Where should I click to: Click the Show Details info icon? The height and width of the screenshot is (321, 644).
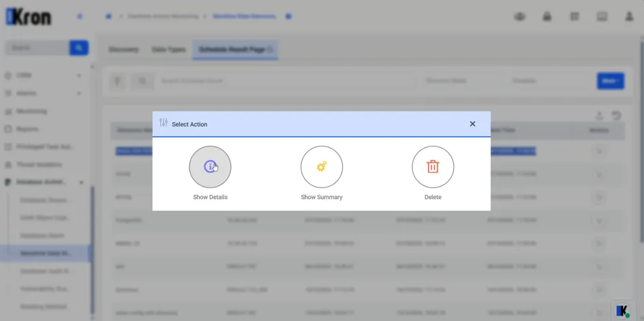pyautogui.click(x=210, y=167)
